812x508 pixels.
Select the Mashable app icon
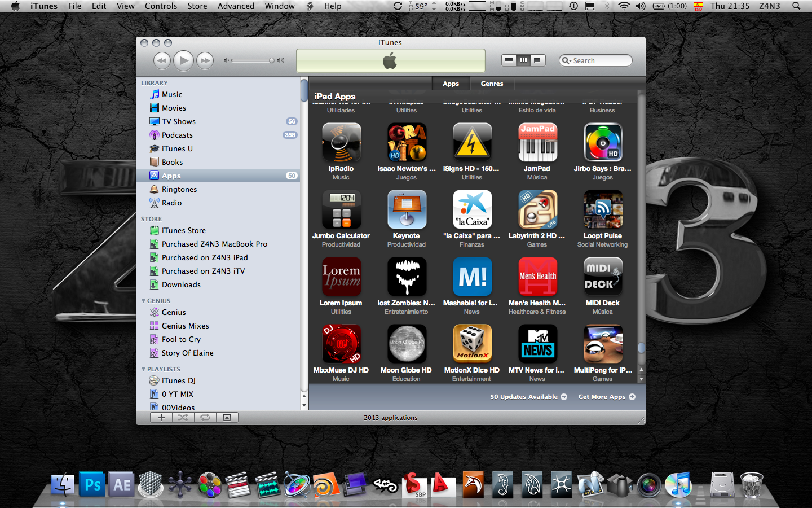click(x=472, y=277)
